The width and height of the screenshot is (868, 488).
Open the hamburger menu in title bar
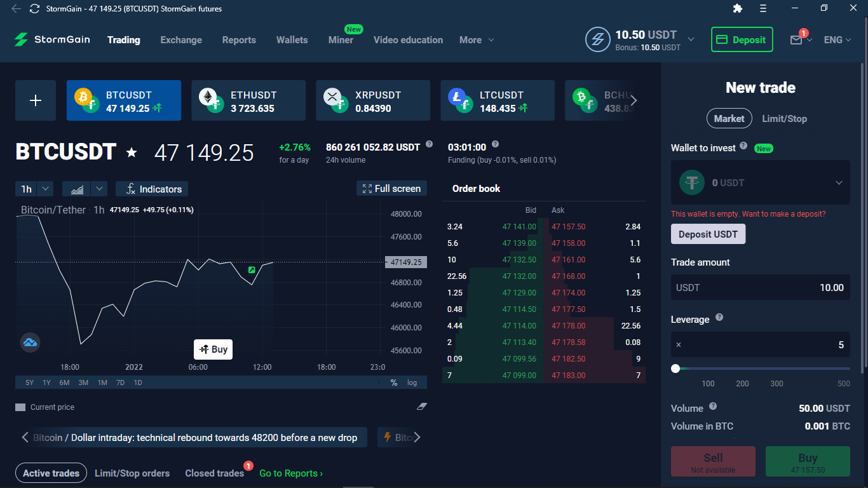(763, 8)
